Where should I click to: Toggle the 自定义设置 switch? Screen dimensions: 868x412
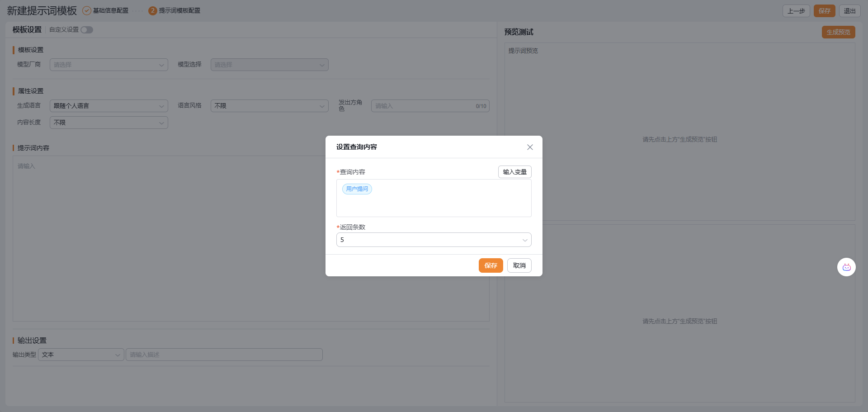[x=87, y=30]
